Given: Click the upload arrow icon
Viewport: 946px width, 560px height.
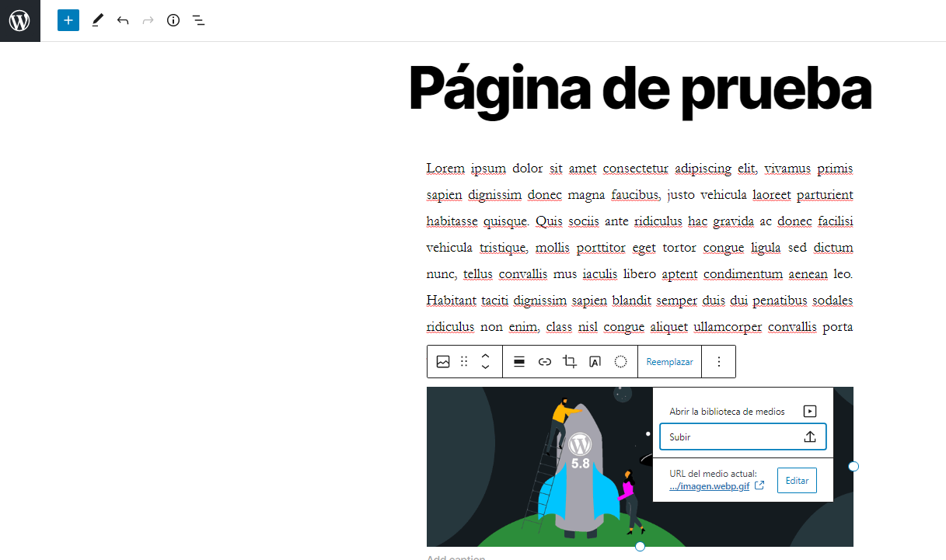Looking at the screenshot, I should (810, 437).
